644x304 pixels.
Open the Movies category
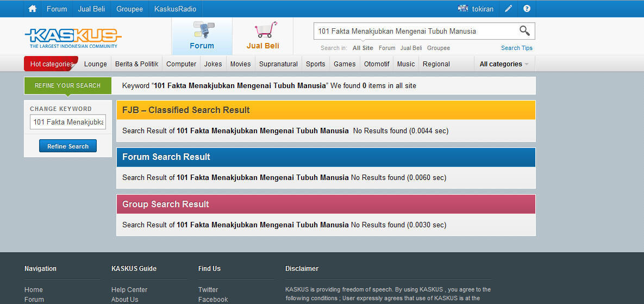240,64
